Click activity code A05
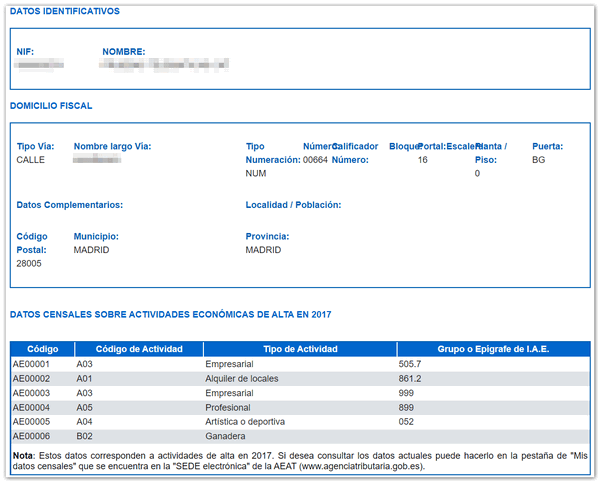Viewport: 600px width, 483px height. point(84,408)
